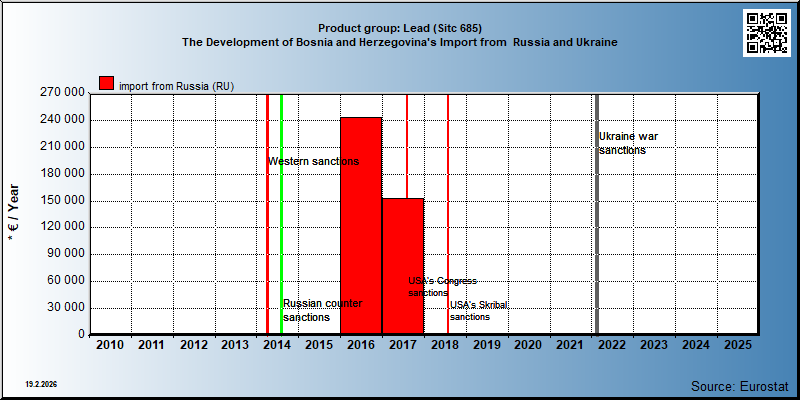Click the 240 000 axis value
The image size is (800, 400).
pyautogui.click(x=62, y=120)
